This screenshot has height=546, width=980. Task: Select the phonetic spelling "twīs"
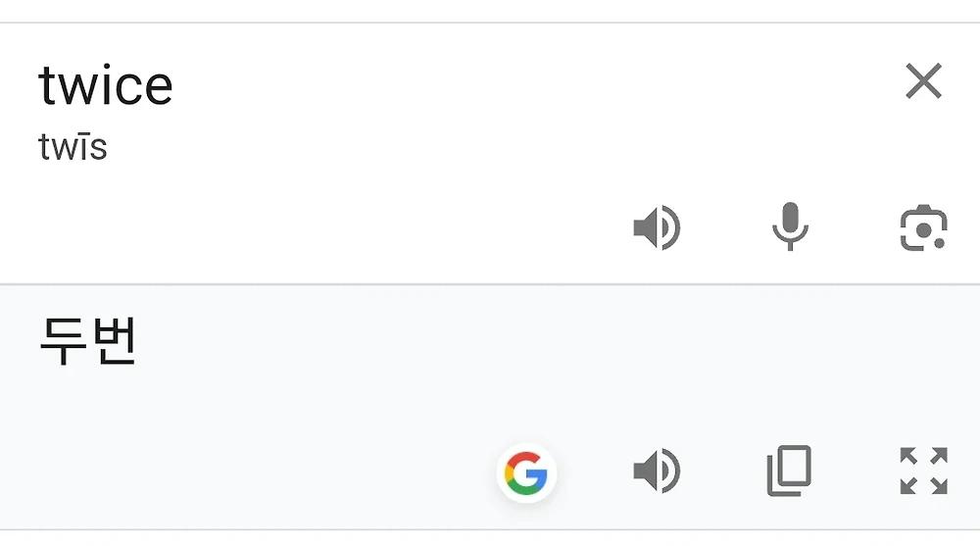73,146
